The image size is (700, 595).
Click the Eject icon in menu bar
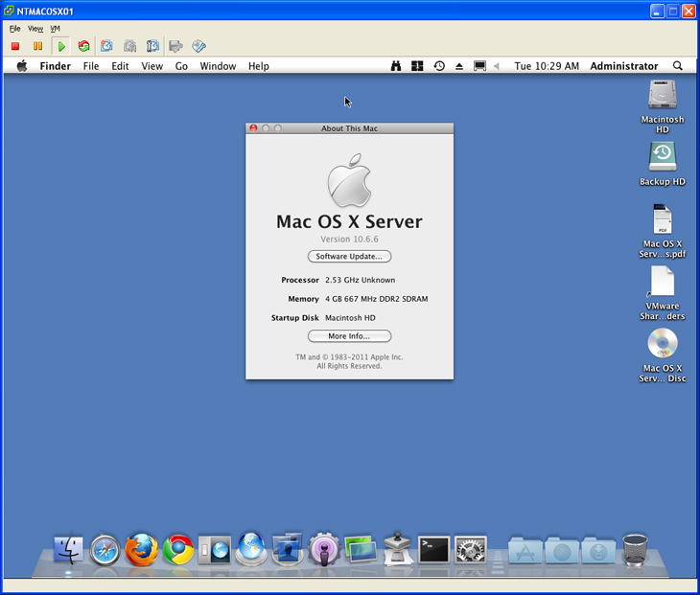tap(459, 66)
